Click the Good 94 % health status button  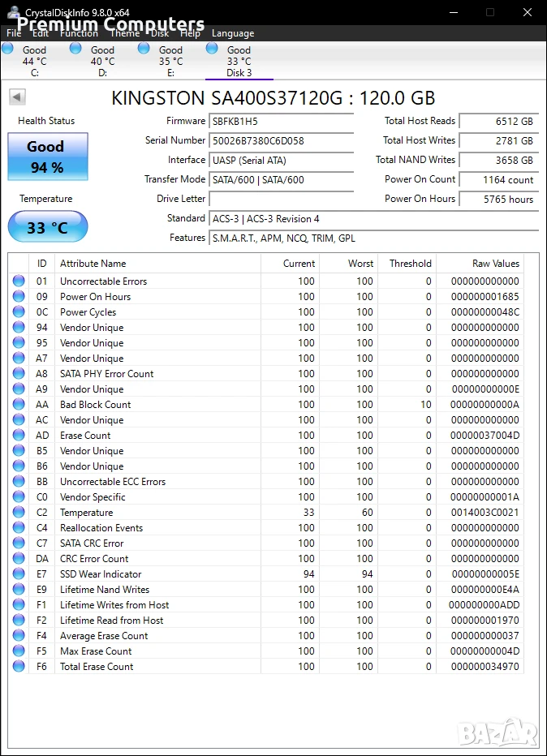pyautogui.click(x=48, y=157)
